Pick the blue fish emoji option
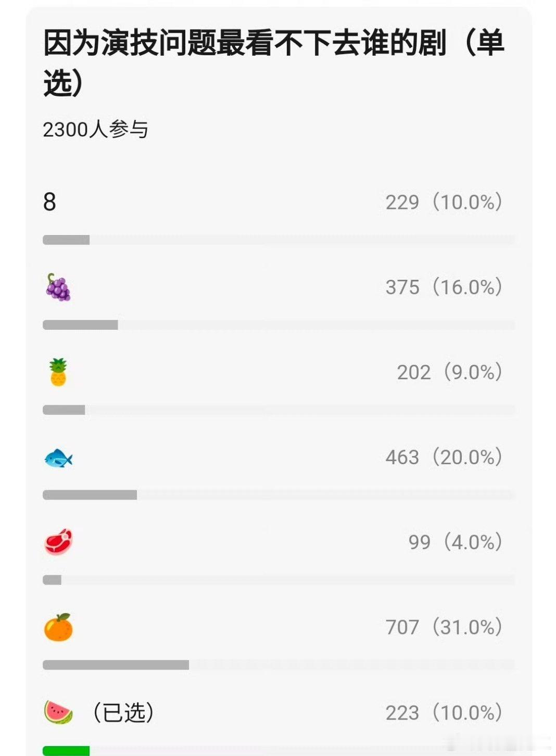The image size is (556, 756). (58, 458)
